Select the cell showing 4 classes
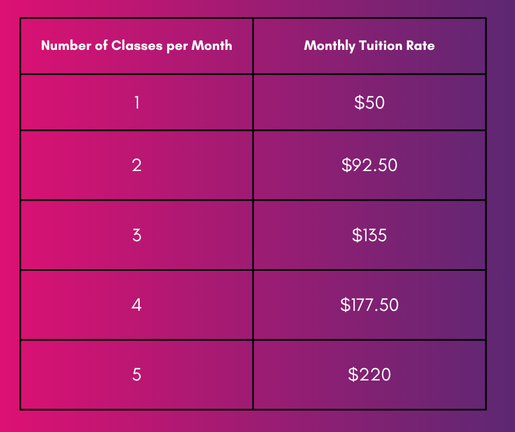This screenshot has width=515, height=432. coord(137,305)
